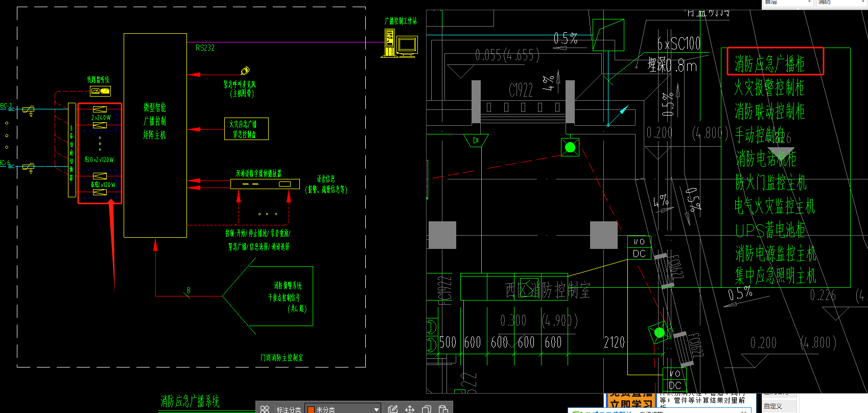
Task: Click the 备用2 x120W amplifier label
Action: pyautogui.click(x=103, y=185)
